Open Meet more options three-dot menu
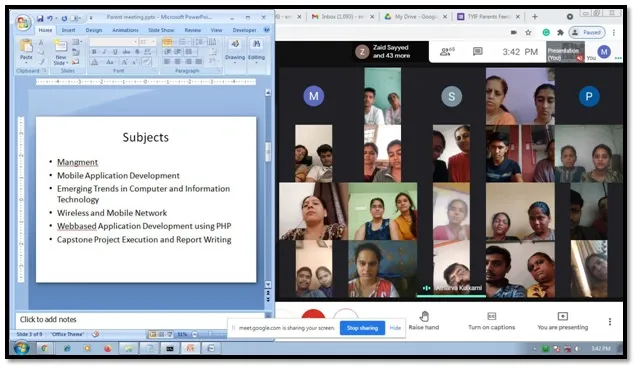Viewport: 638px width, 370px height. tap(610, 322)
